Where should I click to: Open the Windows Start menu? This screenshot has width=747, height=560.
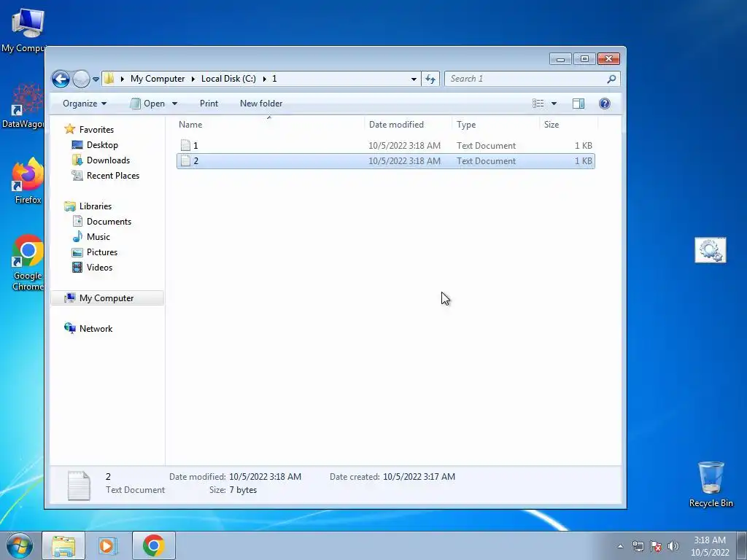[20, 545]
